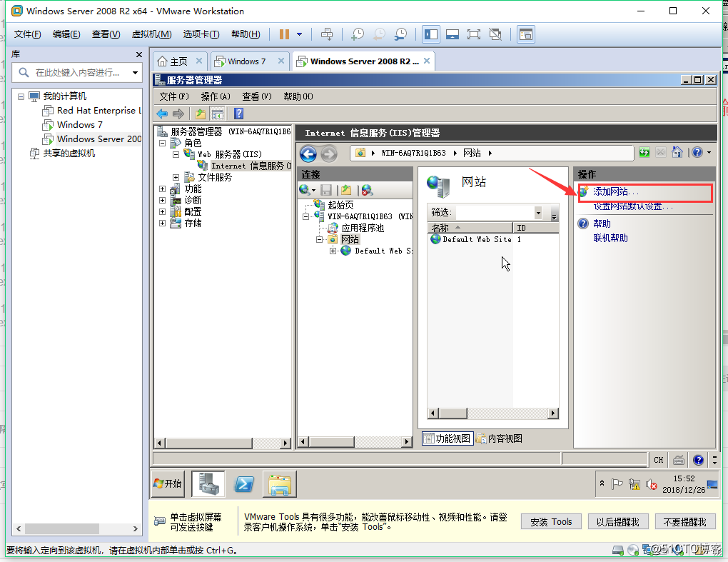This screenshot has width=728, height=562.
Task: Click the 安装 Tools button
Action: point(551,522)
